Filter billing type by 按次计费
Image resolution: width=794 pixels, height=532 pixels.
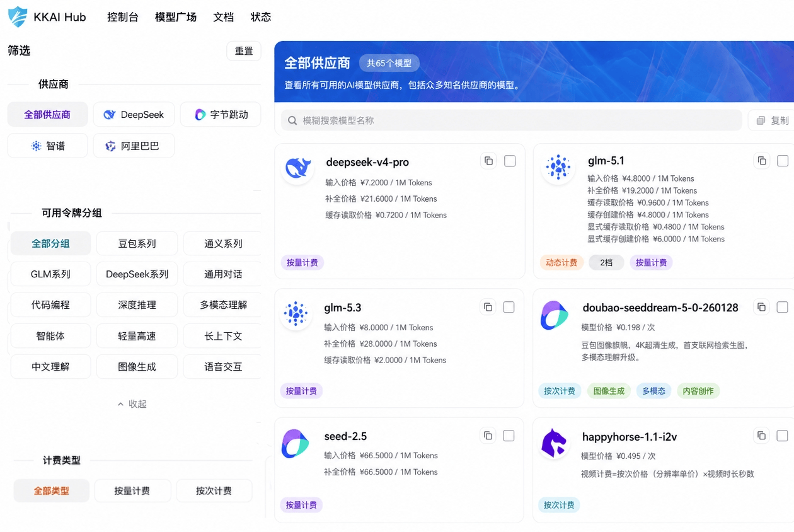(x=214, y=490)
